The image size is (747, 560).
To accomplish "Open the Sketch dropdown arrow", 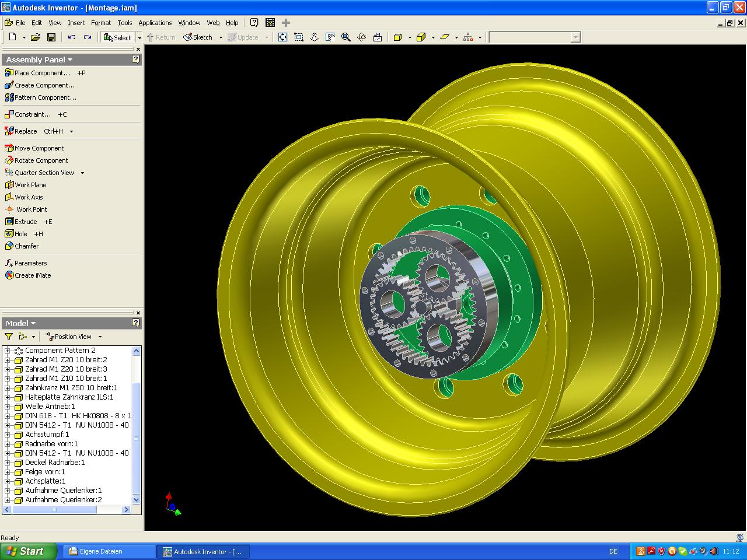I will pyautogui.click(x=221, y=37).
